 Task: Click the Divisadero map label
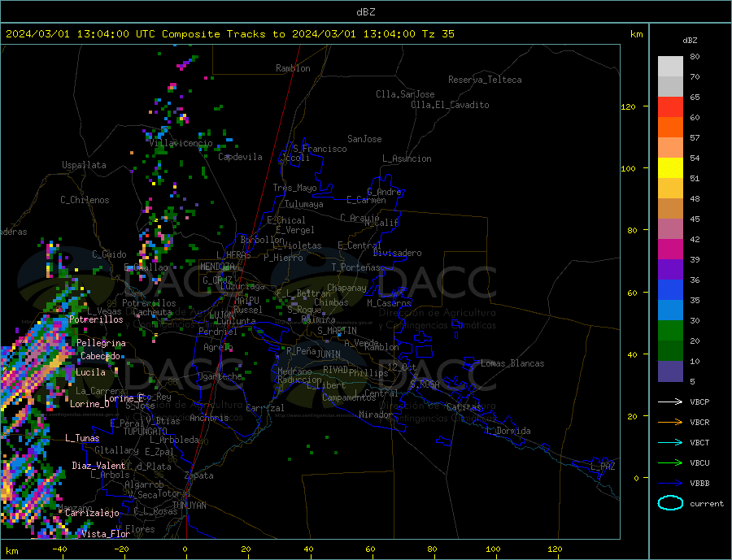click(397, 253)
